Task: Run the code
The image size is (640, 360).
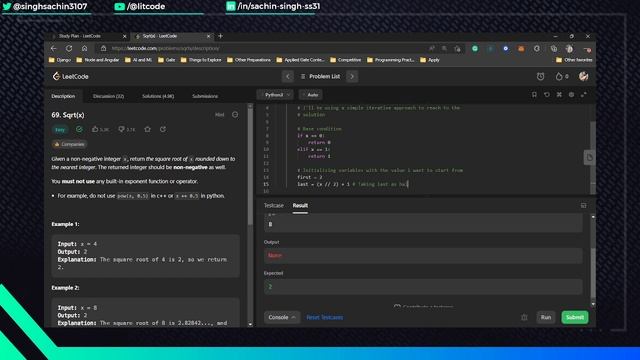Action: (x=546, y=317)
